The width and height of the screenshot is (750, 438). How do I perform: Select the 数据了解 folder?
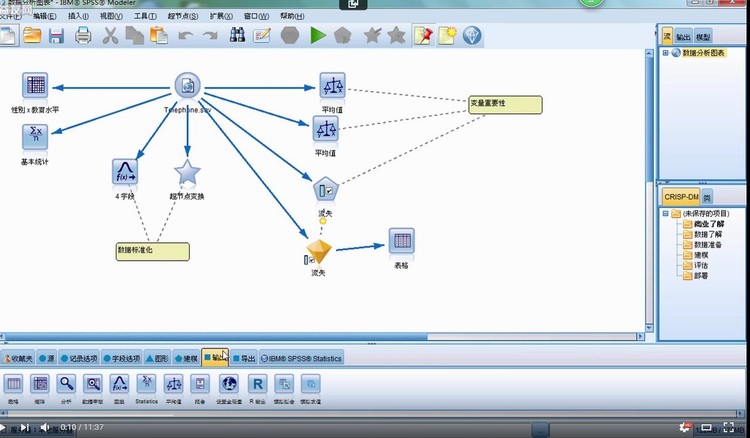tap(702, 234)
